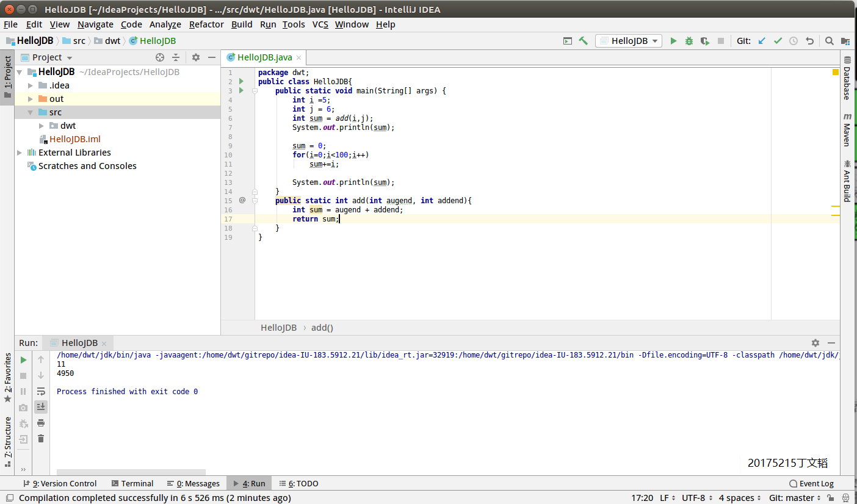Open Search Everywhere with the magnifier icon
The width and height of the screenshot is (857, 504).
point(829,41)
